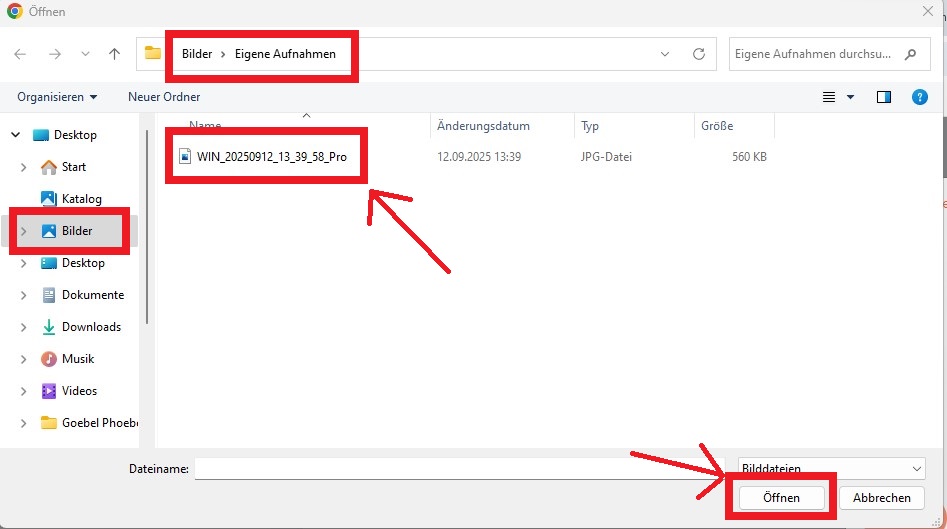
Task: Open the Bilddateien file type dropdown
Action: [830, 468]
